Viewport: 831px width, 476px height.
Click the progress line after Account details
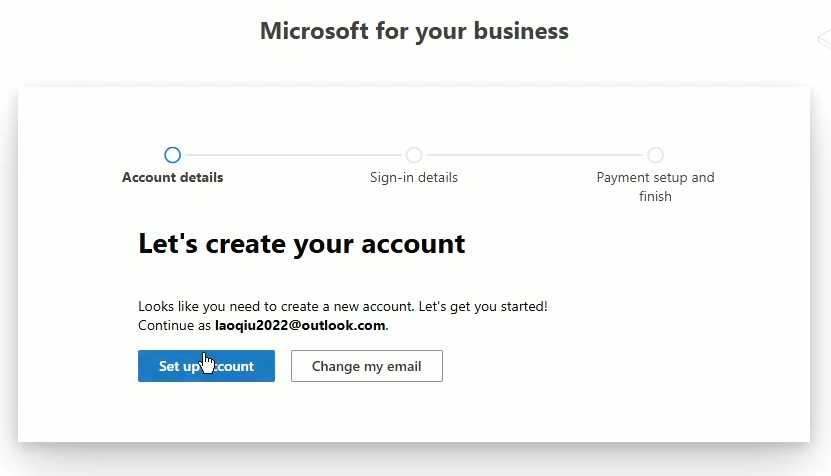pos(293,155)
